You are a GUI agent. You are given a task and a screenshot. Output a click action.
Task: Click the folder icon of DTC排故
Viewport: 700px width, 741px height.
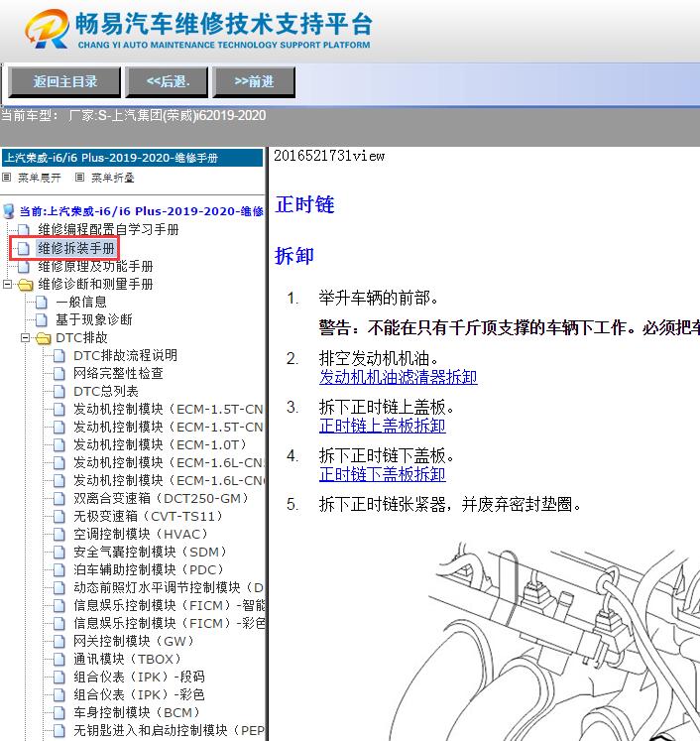click(x=44, y=338)
